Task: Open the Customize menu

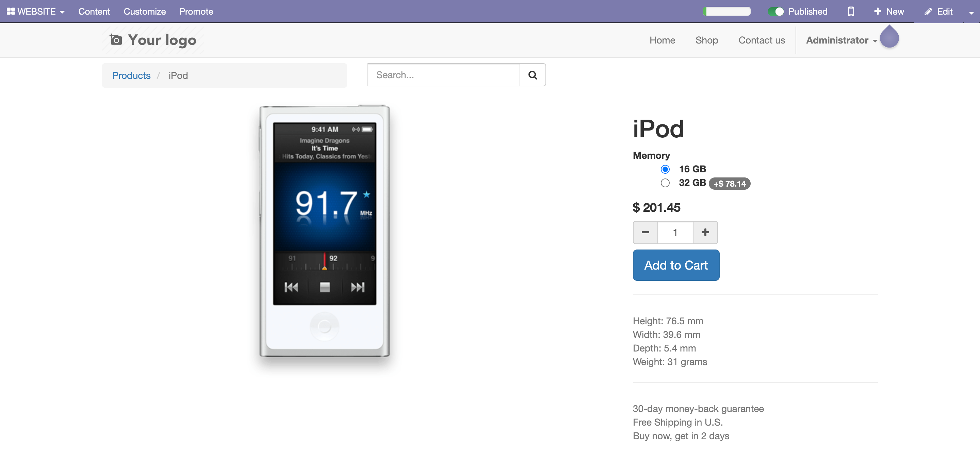Action: (145, 12)
